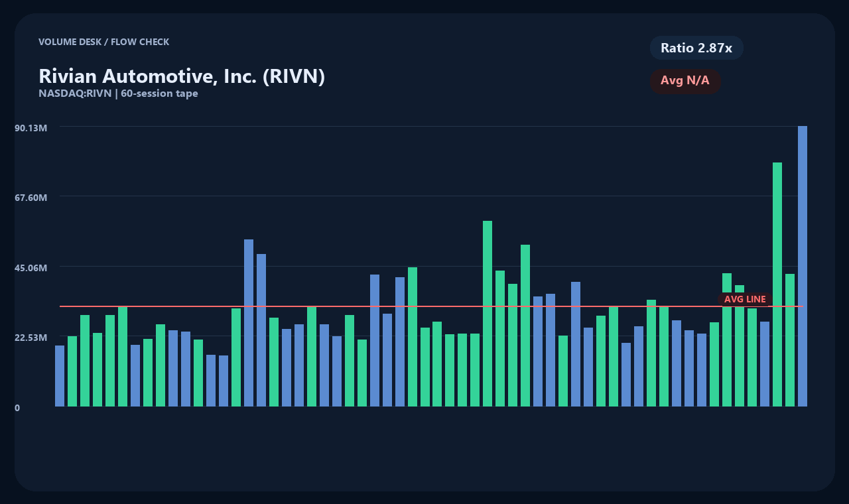Image resolution: width=849 pixels, height=504 pixels.
Task: Click the Ratio 2.87x badge
Action: click(x=696, y=48)
